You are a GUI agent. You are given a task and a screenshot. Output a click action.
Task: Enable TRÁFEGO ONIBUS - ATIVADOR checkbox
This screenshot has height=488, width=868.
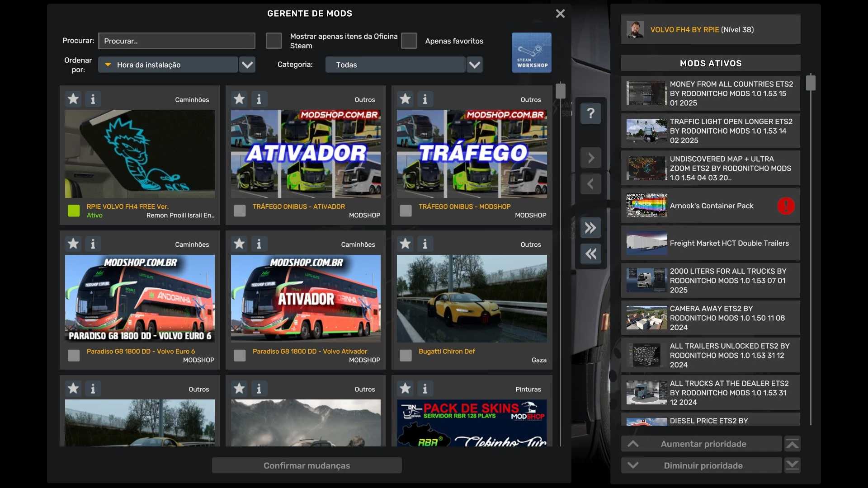point(240,211)
